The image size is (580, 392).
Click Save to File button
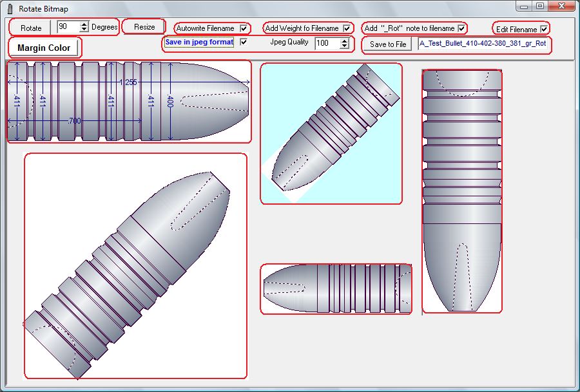[388, 44]
